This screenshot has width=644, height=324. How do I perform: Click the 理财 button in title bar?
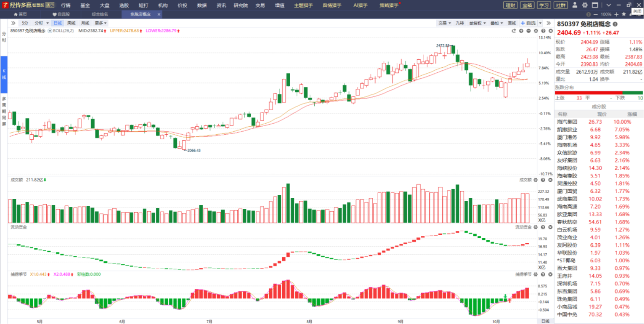pyautogui.click(x=510, y=5)
